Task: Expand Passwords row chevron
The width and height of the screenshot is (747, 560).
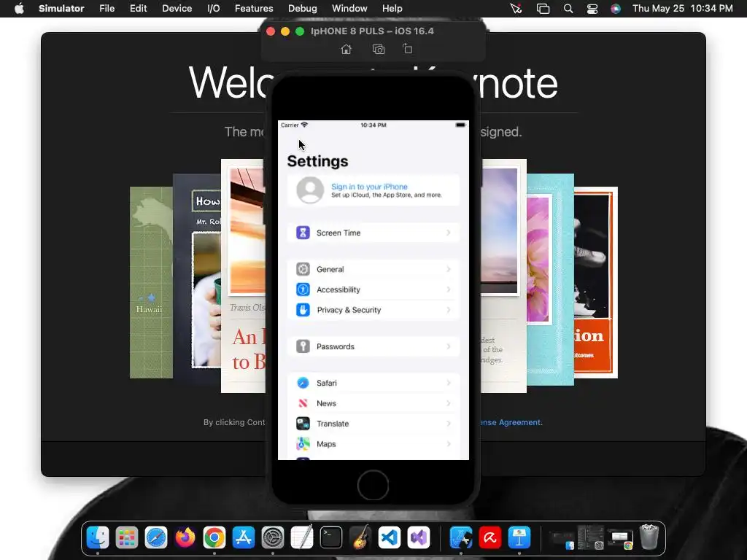Action: click(449, 346)
